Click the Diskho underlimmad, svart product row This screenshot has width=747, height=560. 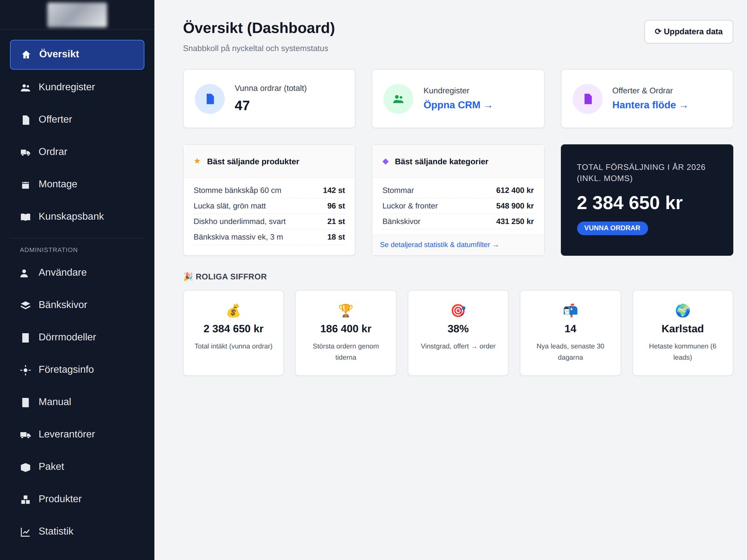coord(269,221)
